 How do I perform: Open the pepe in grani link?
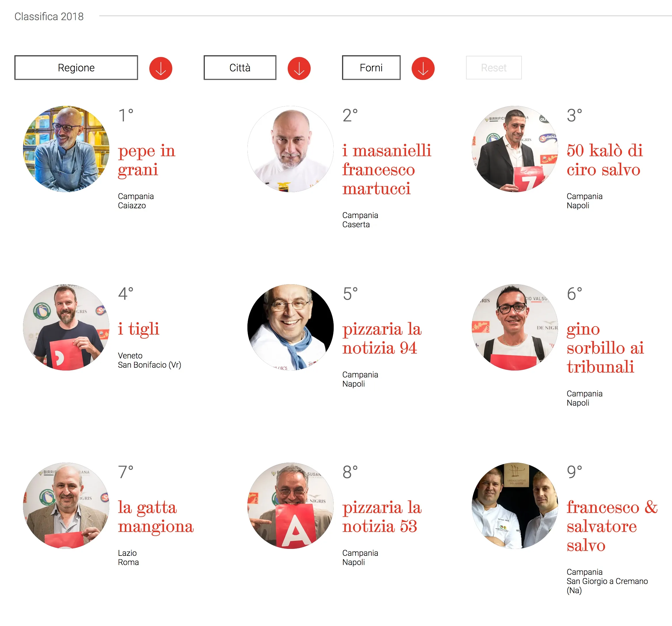coord(146,160)
